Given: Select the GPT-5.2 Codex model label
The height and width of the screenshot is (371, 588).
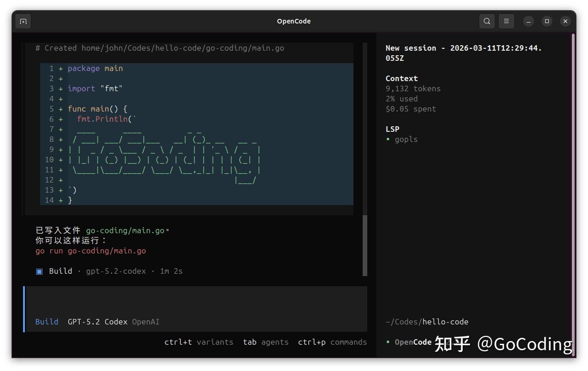Looking at the screenshot, I should coord(97,322).
